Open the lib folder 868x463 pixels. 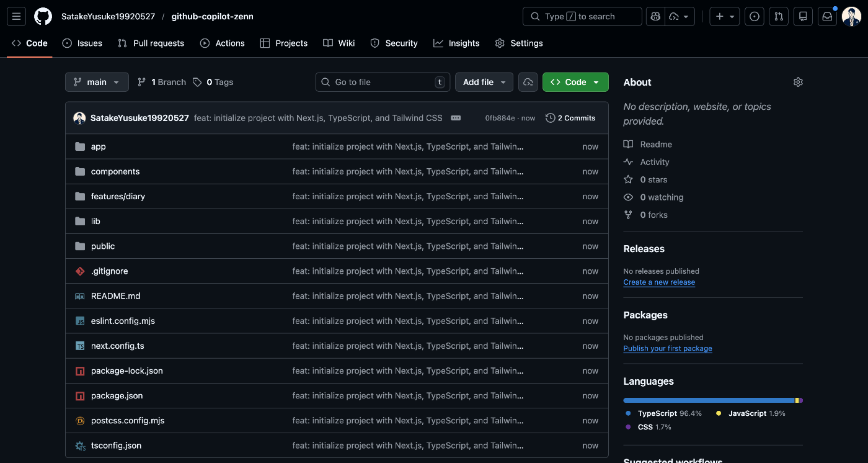95,221
